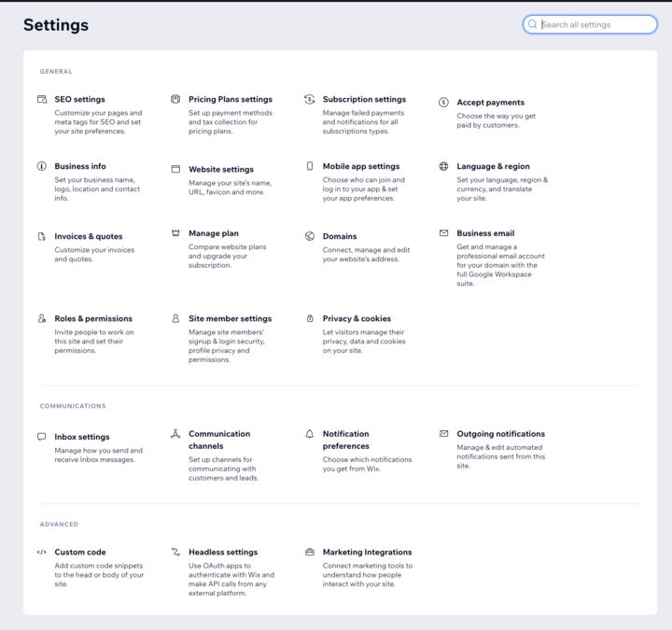Click 'Choose the way you get paid' description
The width and height of the screenshot is (672, 630).
[496, 120]
